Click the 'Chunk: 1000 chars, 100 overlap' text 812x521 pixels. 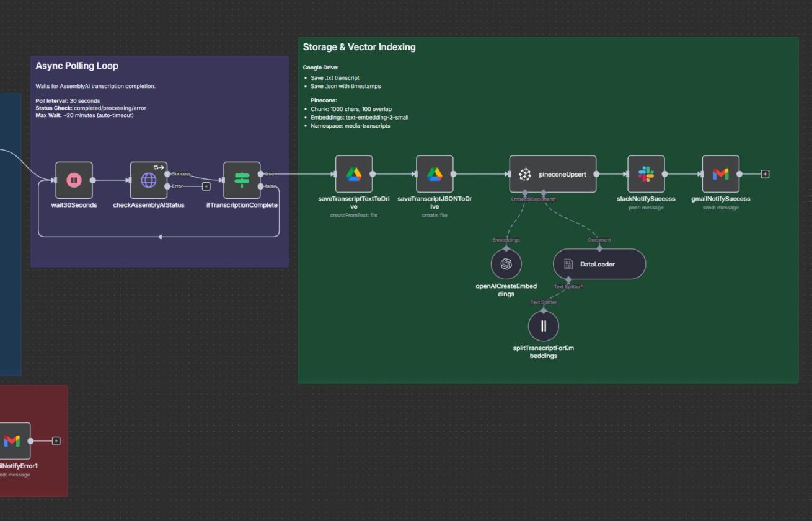[351, 109]
